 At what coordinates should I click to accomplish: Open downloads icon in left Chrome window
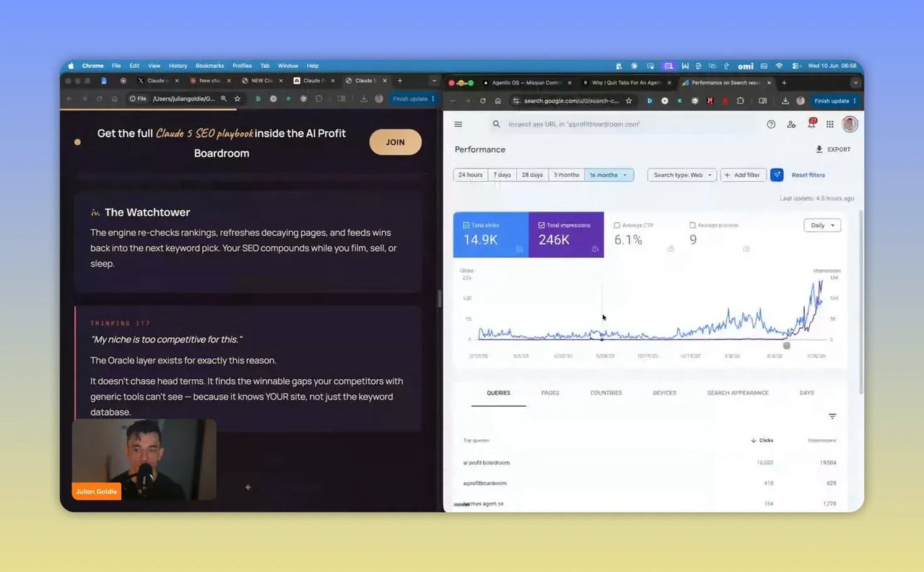(365, 99)
